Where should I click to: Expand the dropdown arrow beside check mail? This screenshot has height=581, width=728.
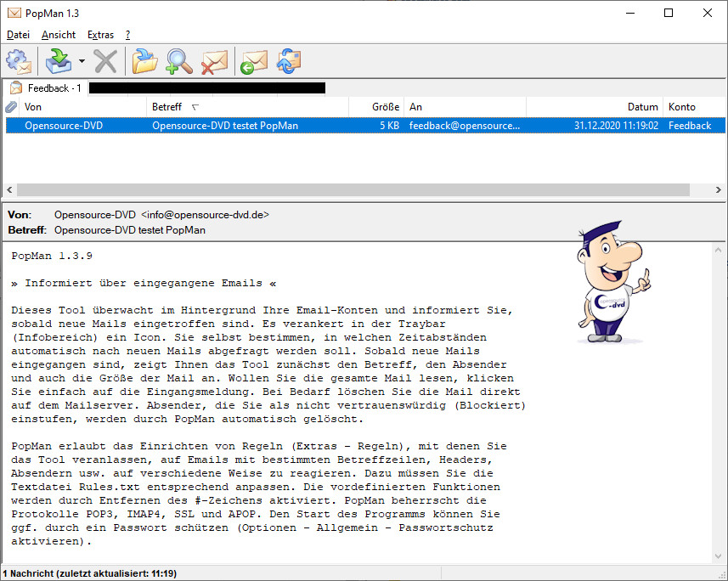click(82, 61)
